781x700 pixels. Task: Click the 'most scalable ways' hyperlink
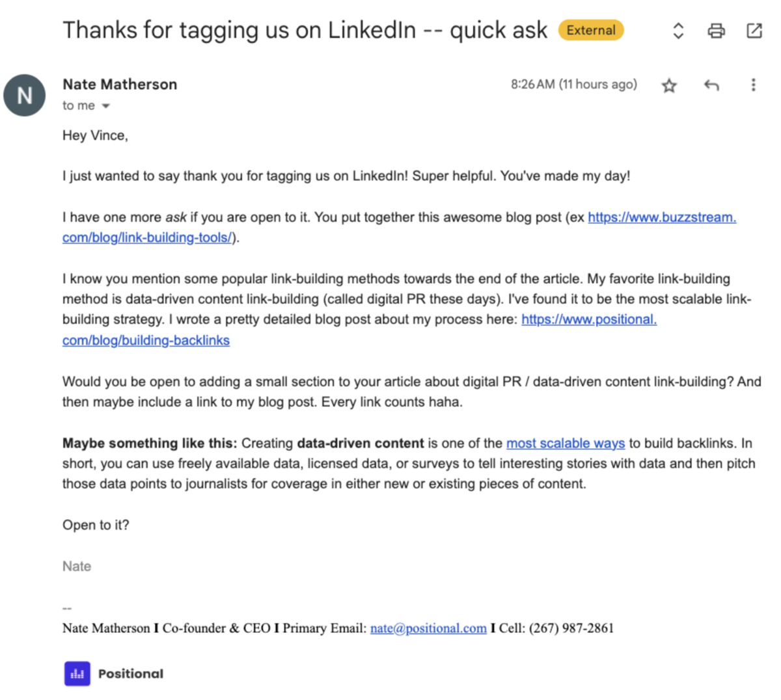pyautogui.click(x=565, y=443)
